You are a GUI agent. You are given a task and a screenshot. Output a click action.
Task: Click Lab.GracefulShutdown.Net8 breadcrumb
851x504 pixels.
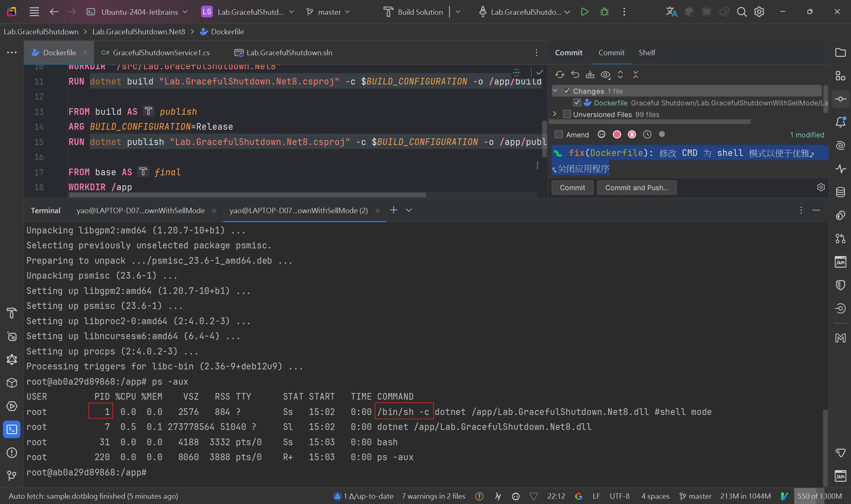click(139, 32)
